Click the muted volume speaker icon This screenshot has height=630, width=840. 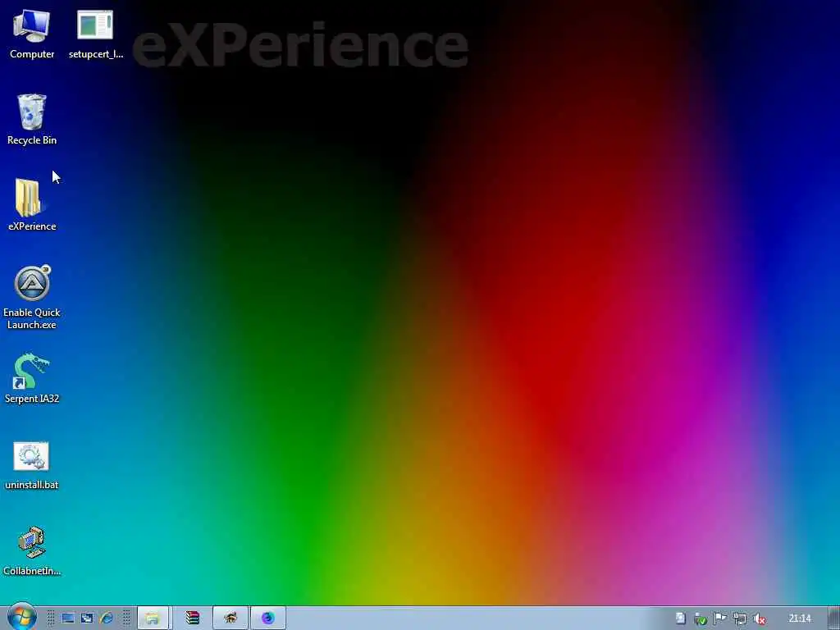coord(759,619)
